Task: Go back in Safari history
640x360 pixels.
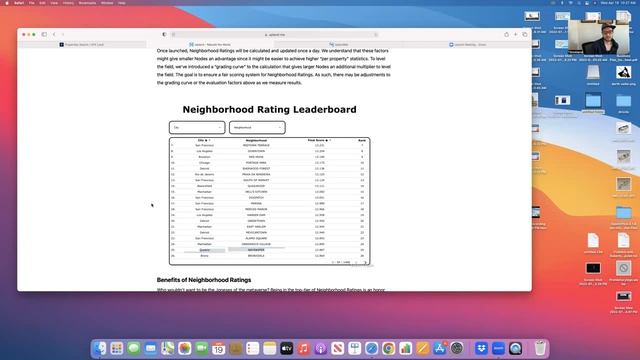Action: (54, 34)
